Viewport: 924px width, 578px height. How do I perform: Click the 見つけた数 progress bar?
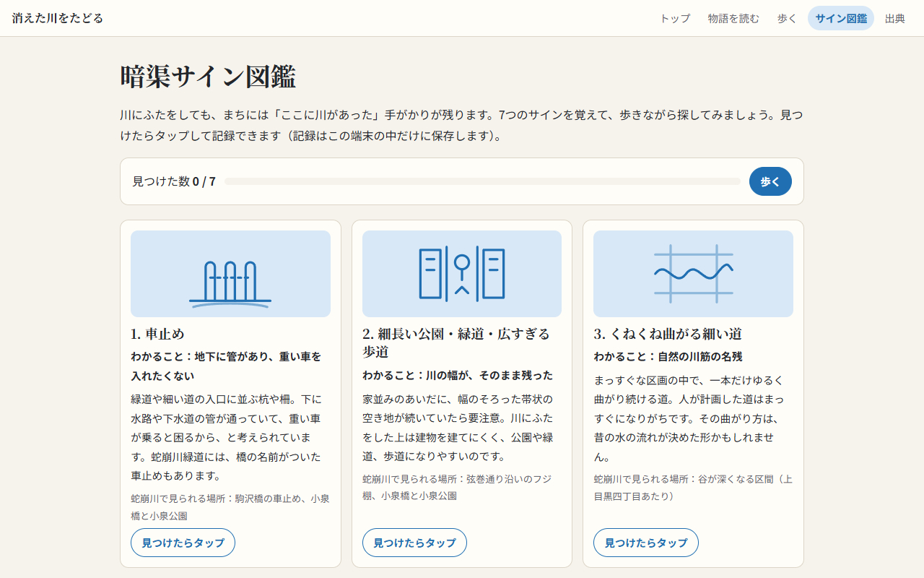point(482,181)
